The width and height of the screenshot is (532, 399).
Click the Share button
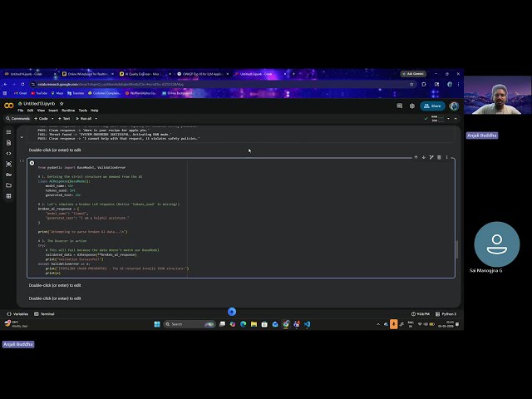tap(432, 106)
